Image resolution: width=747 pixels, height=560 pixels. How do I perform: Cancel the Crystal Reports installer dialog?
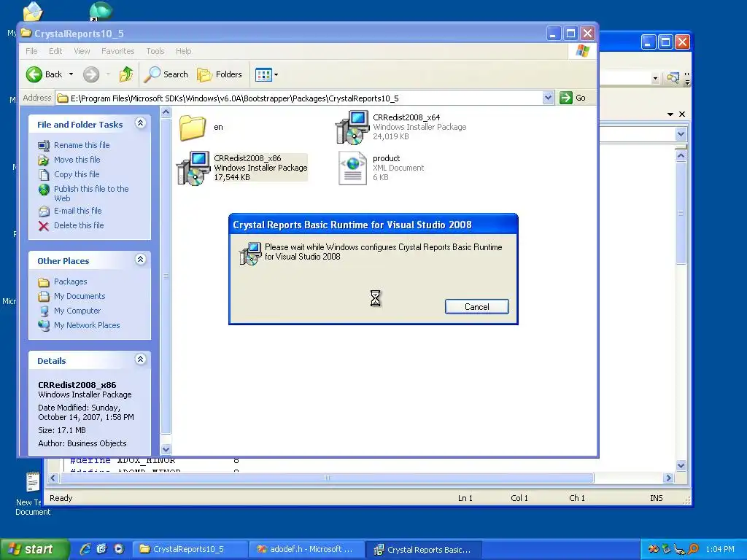pyautogui.click(x=477, y=307)
